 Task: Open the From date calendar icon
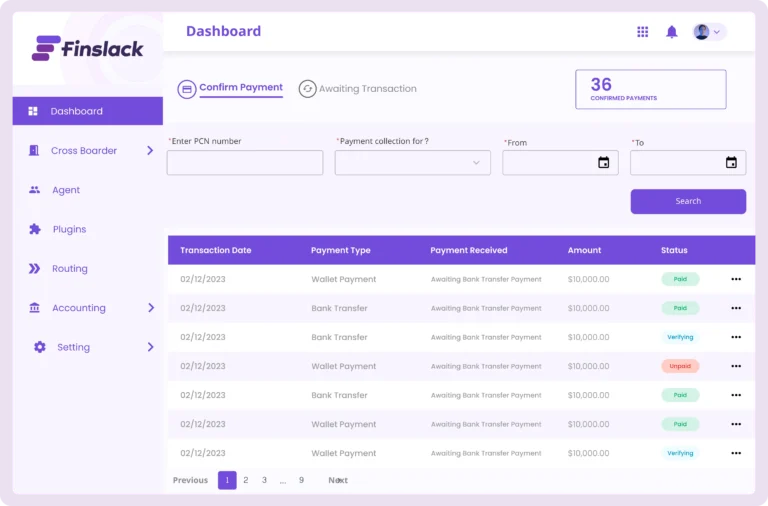pyautogui.click(x=603, y=163)
